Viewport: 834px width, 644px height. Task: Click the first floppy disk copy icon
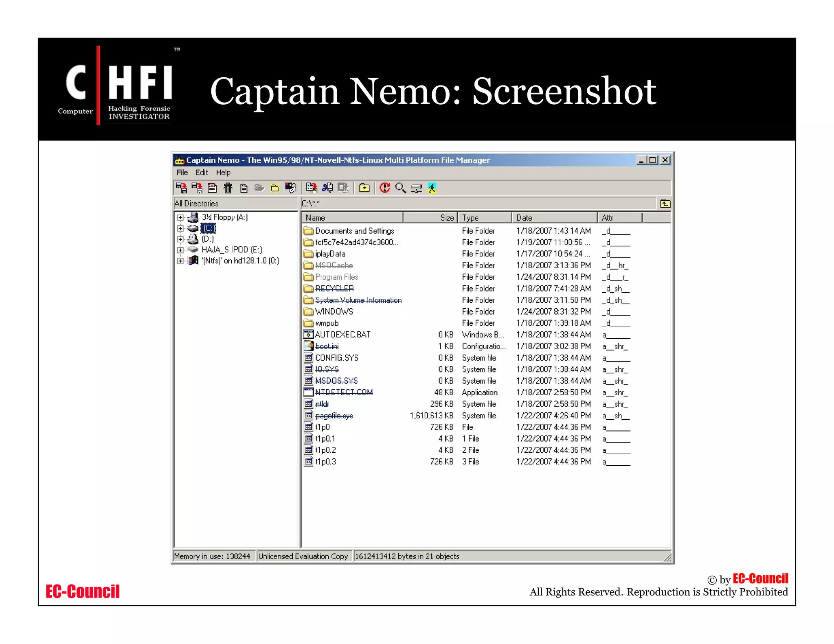(181, 188)
